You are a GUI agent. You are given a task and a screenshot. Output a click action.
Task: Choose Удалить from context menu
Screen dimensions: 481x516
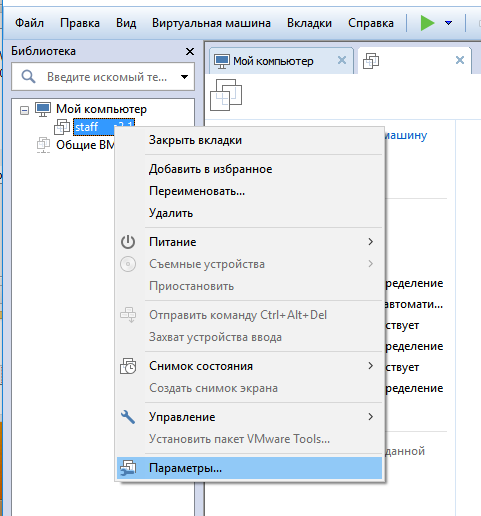click(249, 213)
